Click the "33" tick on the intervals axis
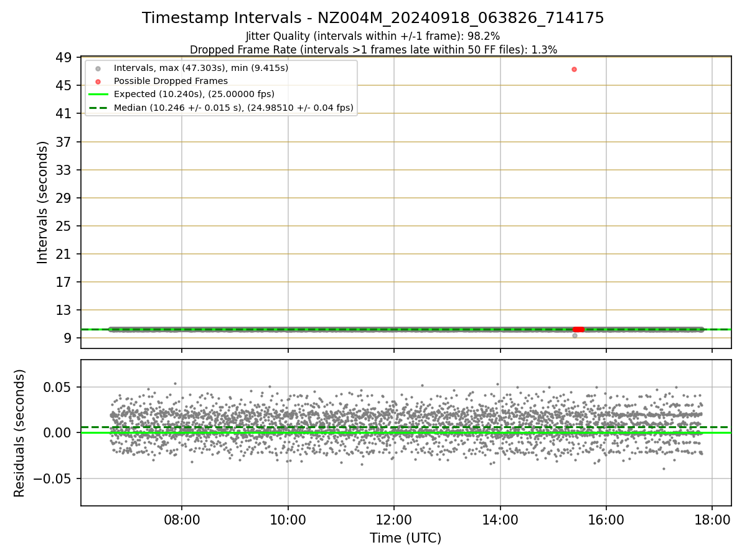 coord(65,170)
